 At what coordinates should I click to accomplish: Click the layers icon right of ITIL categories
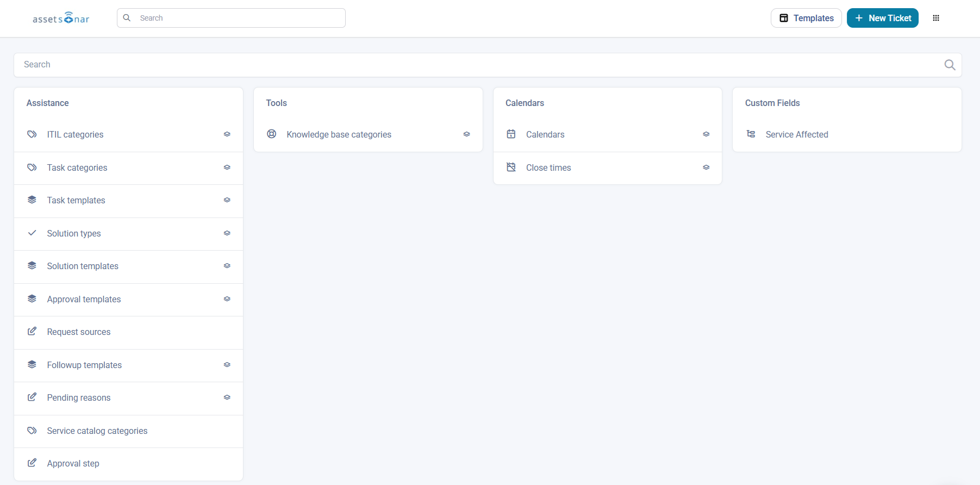click(227, 134)
